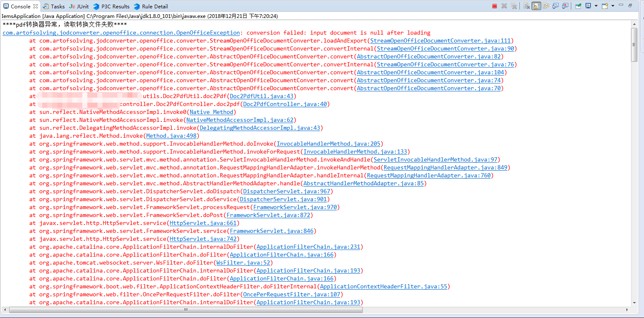
Task: Open DelegatingMethodAccessorImpl.java:43 link
Action: pyautogui.click(x=260, y=128)
